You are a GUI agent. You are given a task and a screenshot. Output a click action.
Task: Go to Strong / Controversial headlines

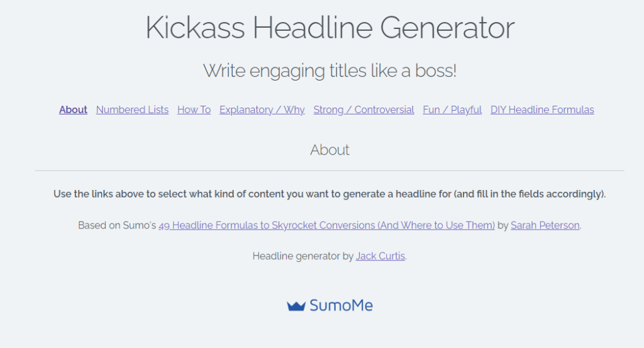click(364, 109)
